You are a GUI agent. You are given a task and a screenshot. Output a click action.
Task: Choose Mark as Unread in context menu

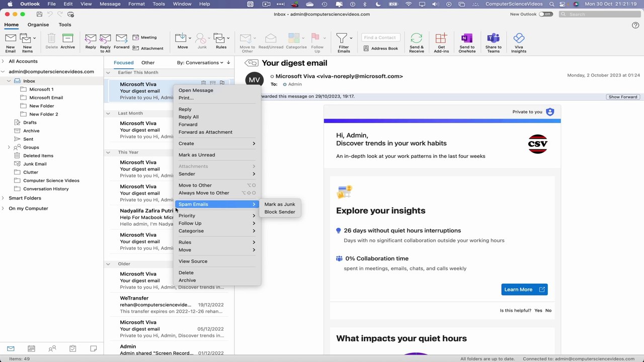197,155
